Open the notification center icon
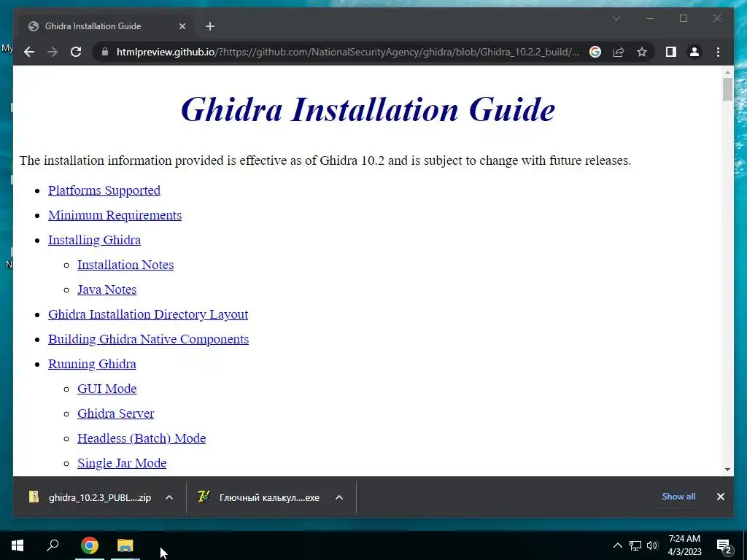The height and width of the screenshot is (560, 747). click(x=724, y=545)
